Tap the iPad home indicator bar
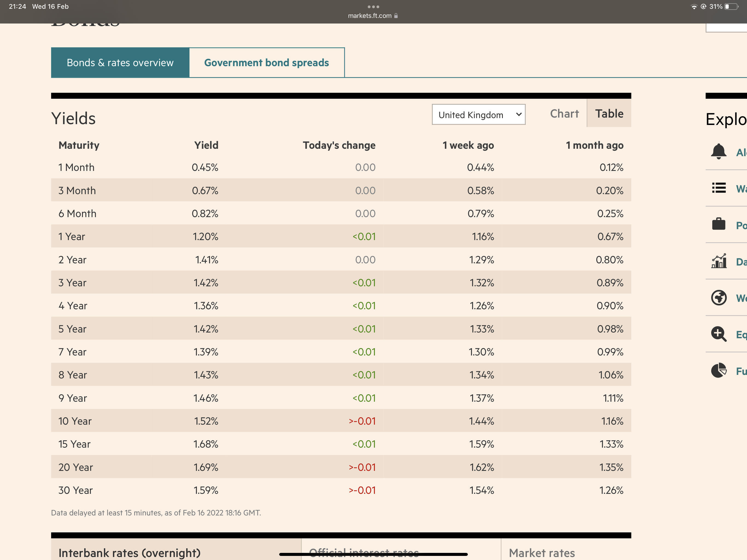The image size is (747, 560). coord(373,554)
